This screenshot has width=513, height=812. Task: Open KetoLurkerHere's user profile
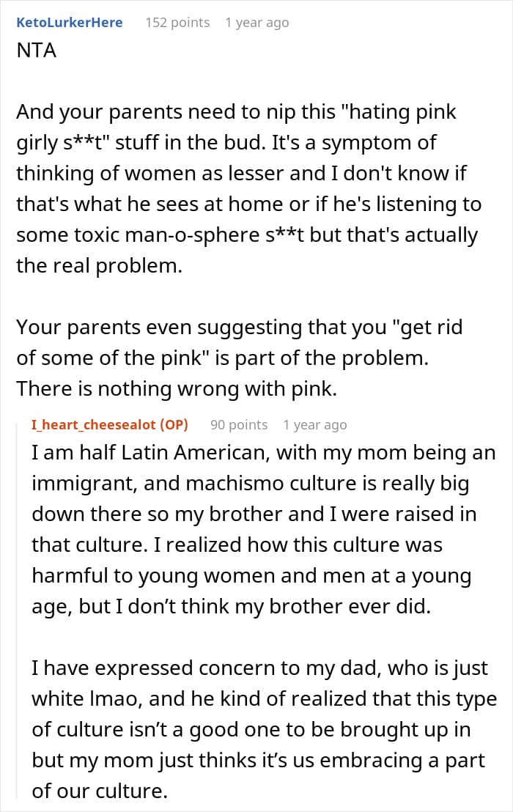(x=69, y=23)
